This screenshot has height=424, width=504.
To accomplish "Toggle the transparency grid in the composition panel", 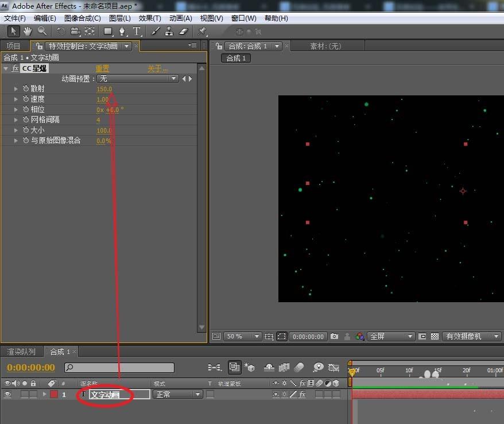I will pos(434,338).
